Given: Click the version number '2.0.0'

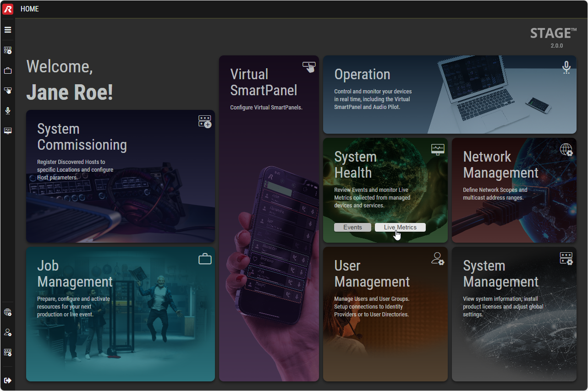Looking at the screenshot, I should click(x=557, y=46).
